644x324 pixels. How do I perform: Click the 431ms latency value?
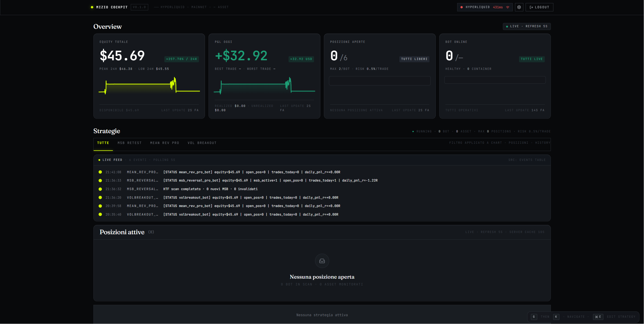(498, 7)
